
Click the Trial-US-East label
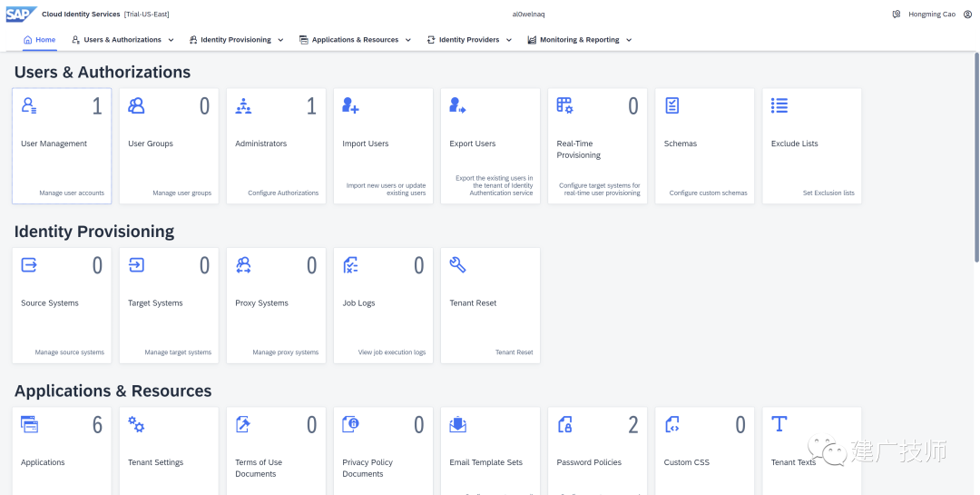(147, 14)
